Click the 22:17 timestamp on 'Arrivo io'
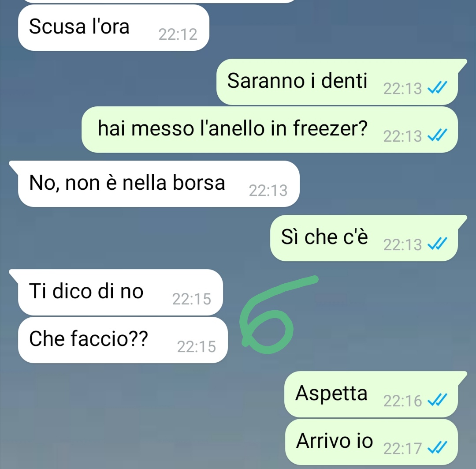 (402, 448)
